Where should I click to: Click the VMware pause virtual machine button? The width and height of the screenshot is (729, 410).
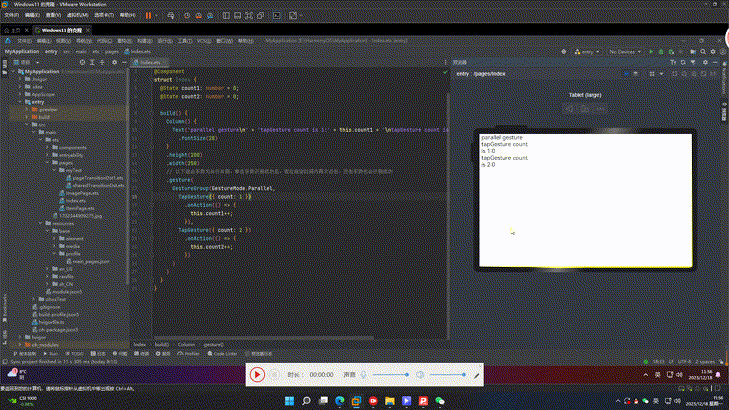[x=148, y=15]
